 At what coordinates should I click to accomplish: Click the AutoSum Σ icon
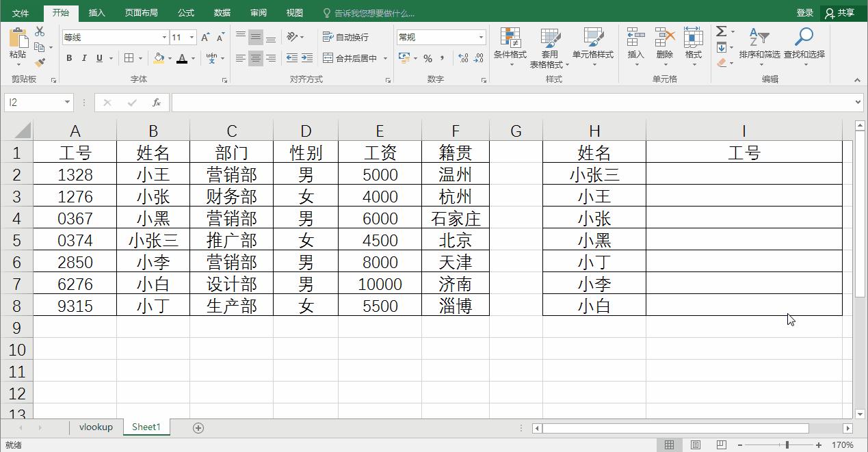(720, 30)
